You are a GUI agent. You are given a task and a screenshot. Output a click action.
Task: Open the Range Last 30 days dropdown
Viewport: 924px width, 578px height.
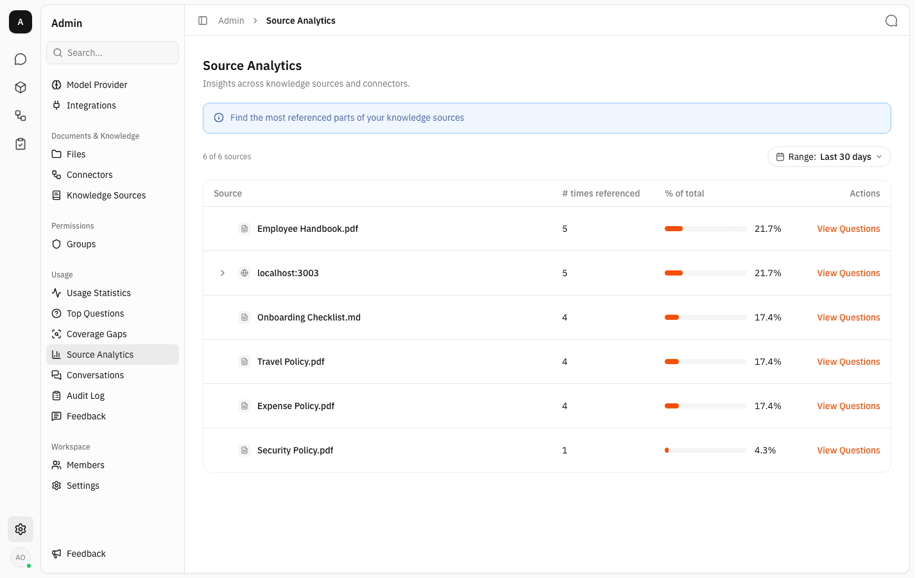pos(829,157)
